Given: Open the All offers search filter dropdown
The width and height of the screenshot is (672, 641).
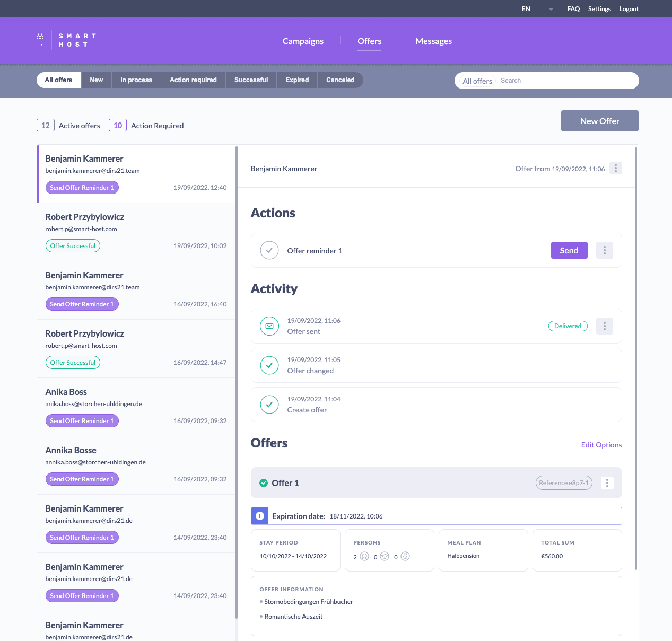Looking at the screenshot, I should [x=477, y=81].
